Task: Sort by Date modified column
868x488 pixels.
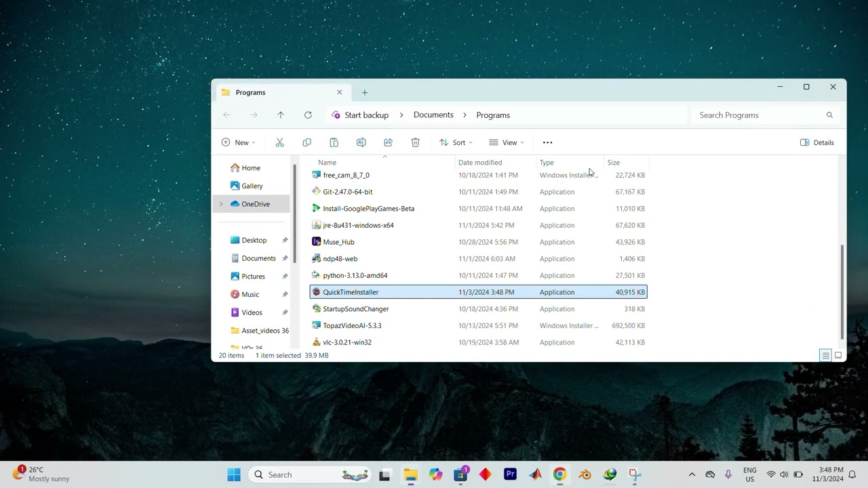Action: [496, 163]
